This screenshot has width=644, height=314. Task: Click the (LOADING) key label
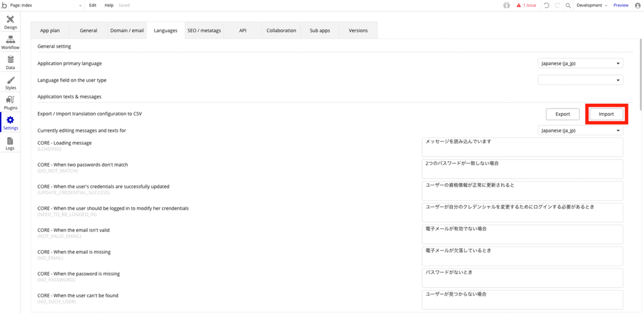point(49,149)
